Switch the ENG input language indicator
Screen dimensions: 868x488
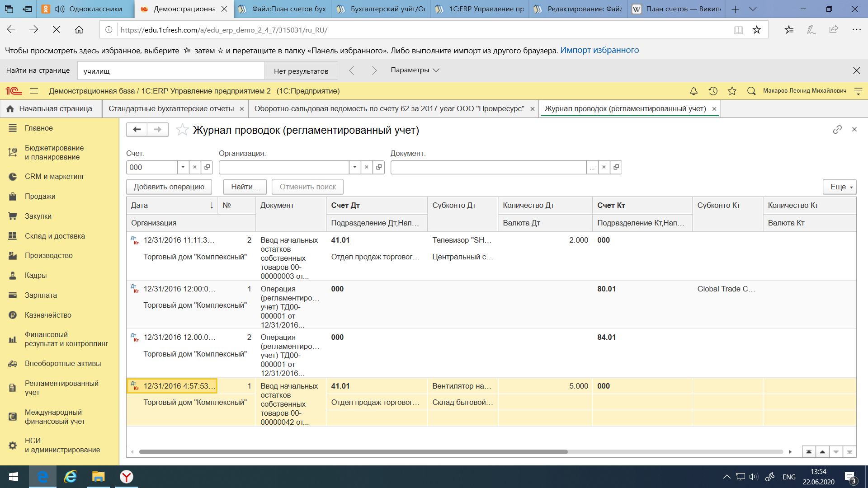pos(789,477)
